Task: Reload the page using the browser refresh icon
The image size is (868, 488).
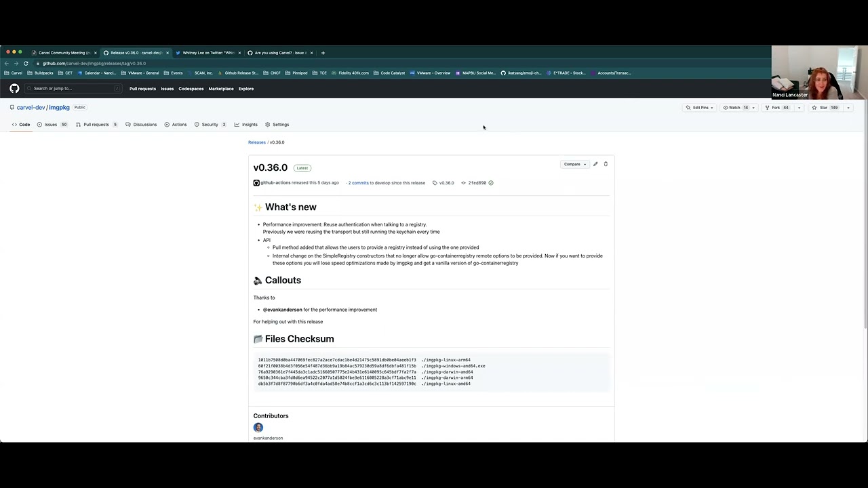Action: click(x=26, y=63)
